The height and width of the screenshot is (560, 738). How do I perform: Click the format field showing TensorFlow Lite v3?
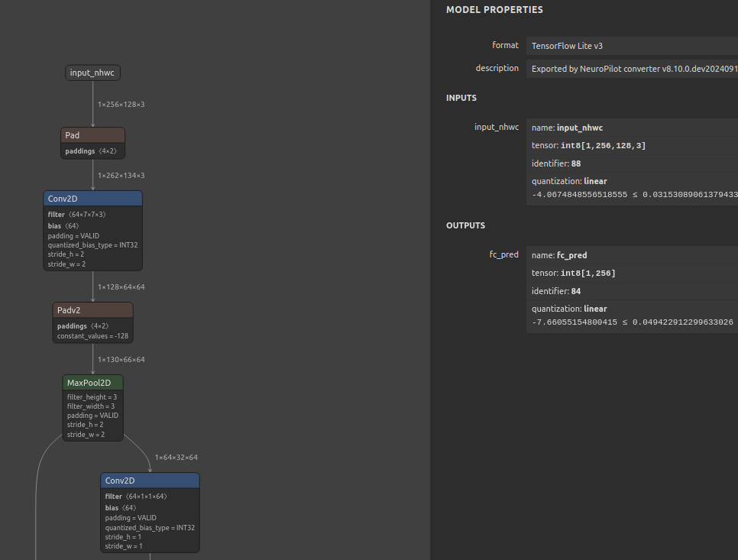point(632,46)
